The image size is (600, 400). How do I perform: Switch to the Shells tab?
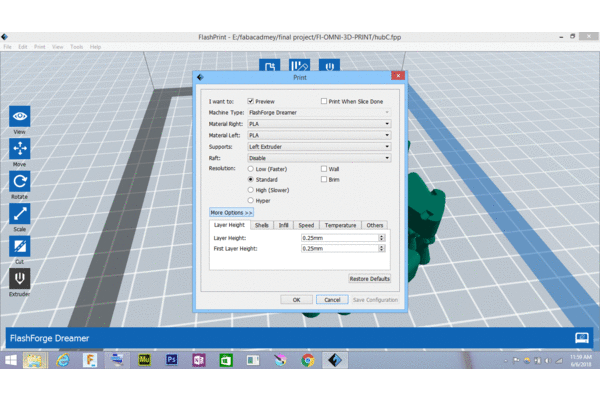click(x=262, y=225)
